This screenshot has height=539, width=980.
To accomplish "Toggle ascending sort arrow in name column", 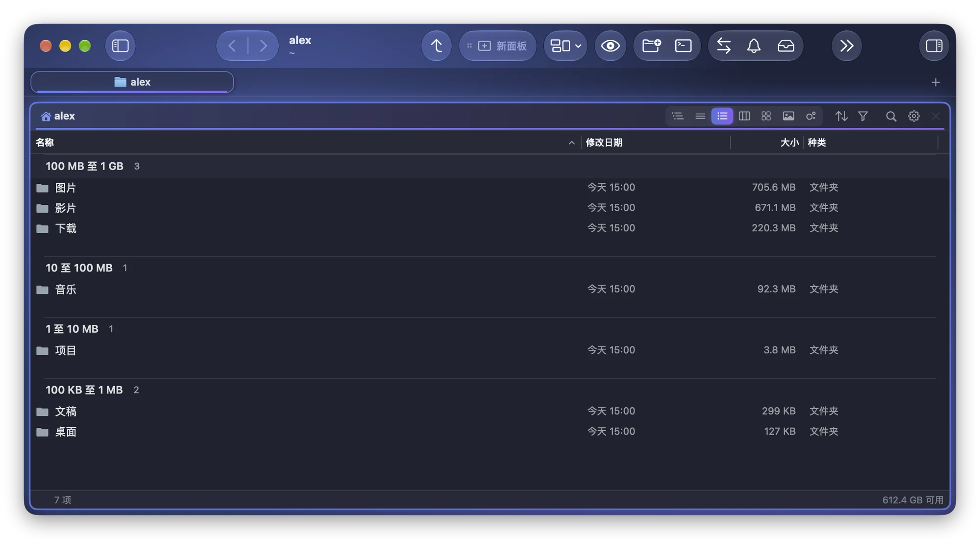I will (x=571, y=143).
